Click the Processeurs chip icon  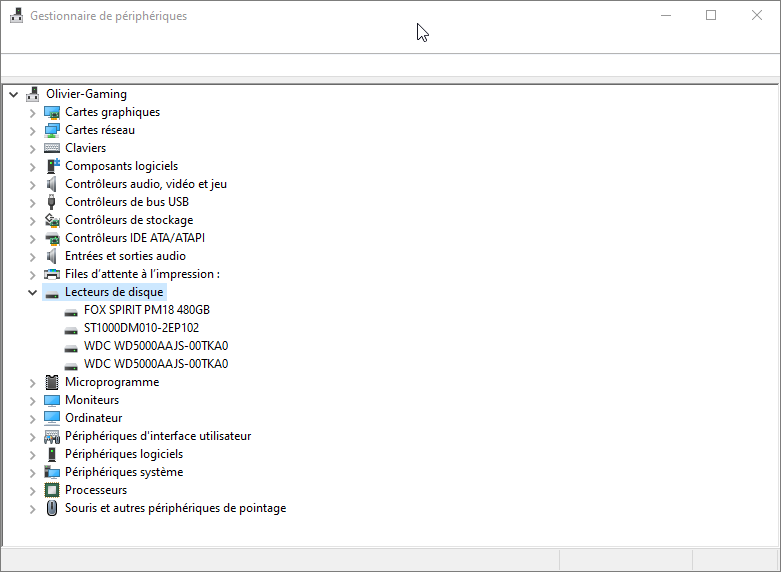pyautogui.click(x=52, y=490)
